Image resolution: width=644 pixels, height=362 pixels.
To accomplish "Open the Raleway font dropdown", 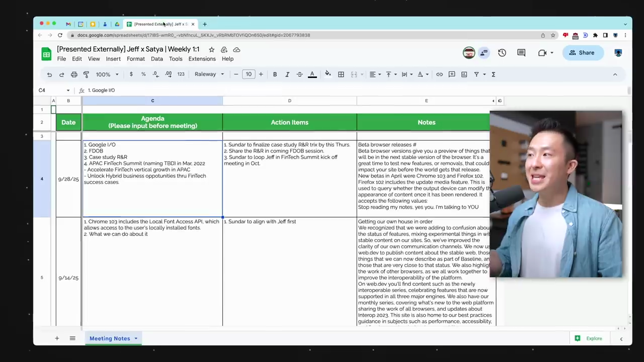I will (209, 74).
